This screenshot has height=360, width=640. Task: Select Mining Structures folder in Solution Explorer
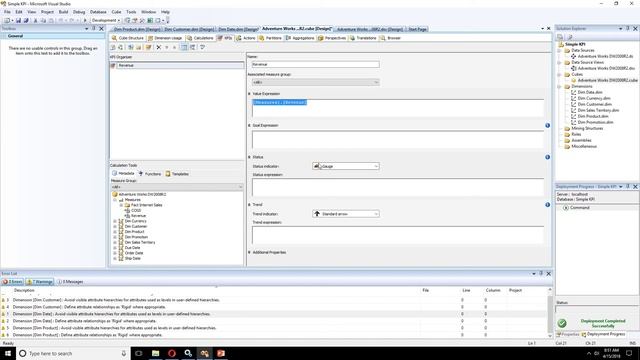coord(587,128)
